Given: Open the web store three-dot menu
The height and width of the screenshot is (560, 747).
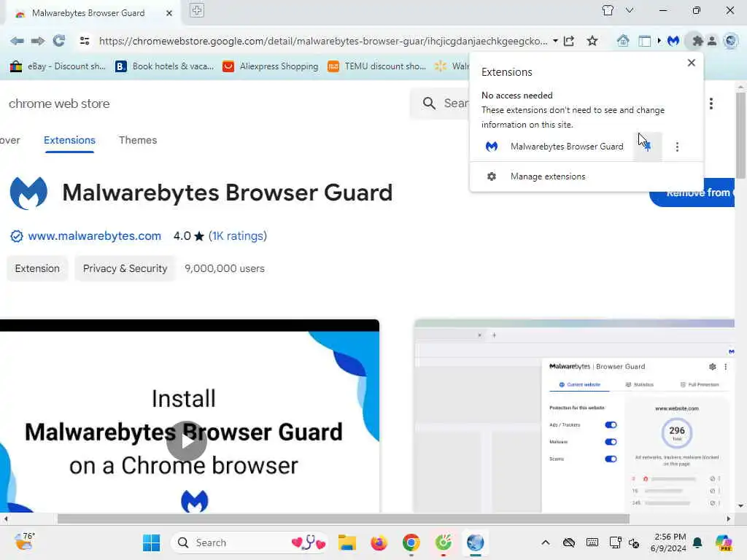Looking at the screenshot, I should (x=711, y=104).
